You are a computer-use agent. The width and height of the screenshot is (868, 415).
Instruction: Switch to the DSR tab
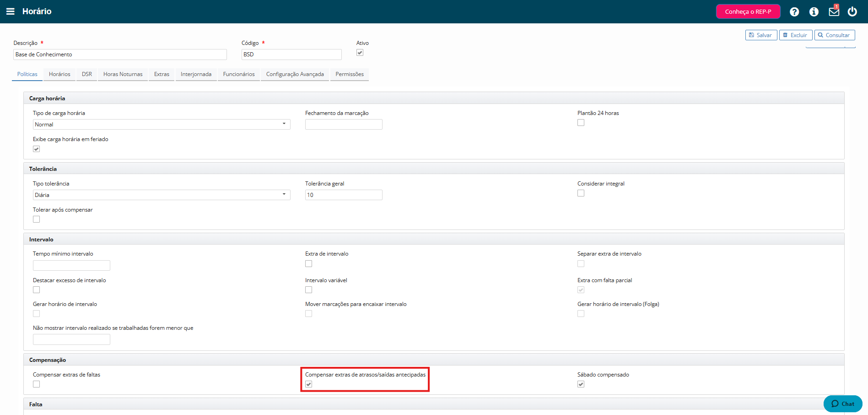coord(87,74)
